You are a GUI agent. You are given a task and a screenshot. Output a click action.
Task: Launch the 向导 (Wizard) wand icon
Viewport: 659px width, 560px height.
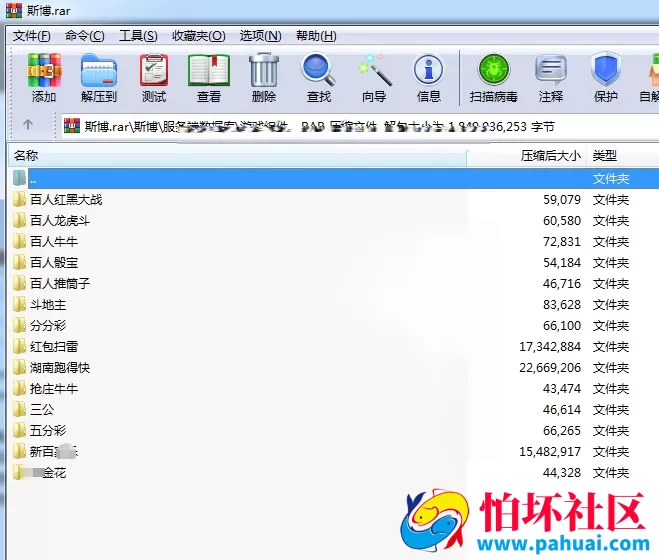click(374, 78)
